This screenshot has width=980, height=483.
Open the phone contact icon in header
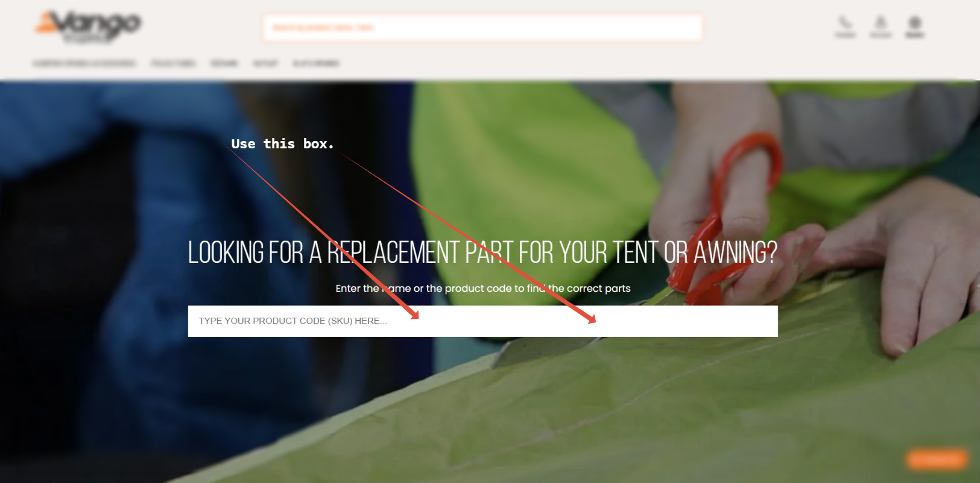(845, 27)
